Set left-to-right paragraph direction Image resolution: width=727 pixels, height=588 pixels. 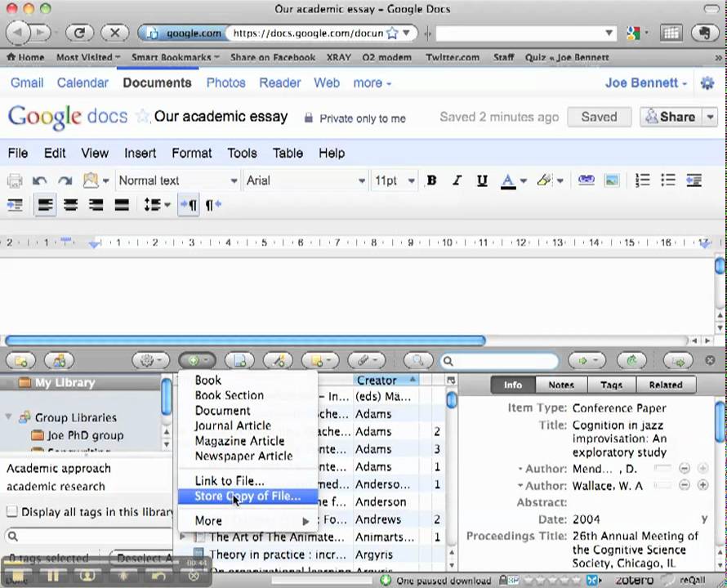coord(189,204)
